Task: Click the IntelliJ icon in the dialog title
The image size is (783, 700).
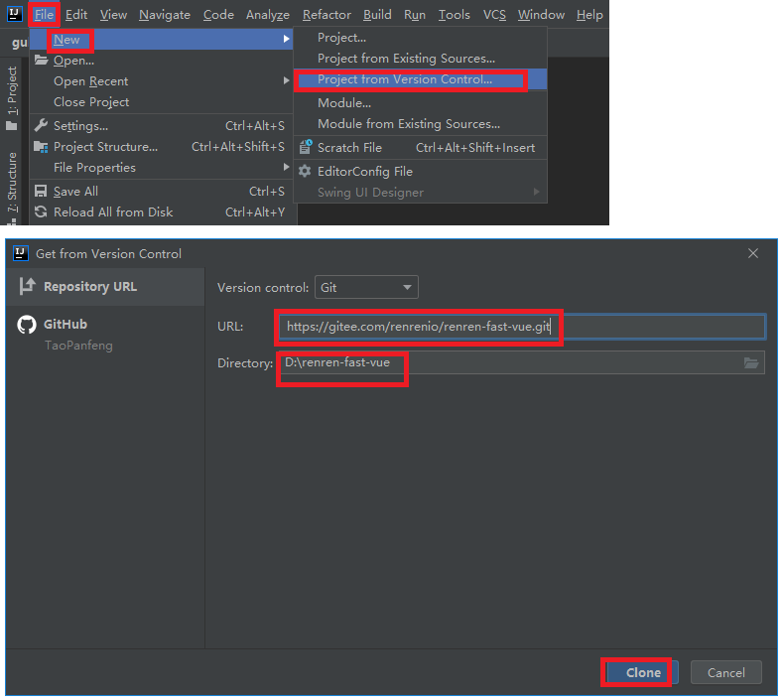Action: click(21, 253)
